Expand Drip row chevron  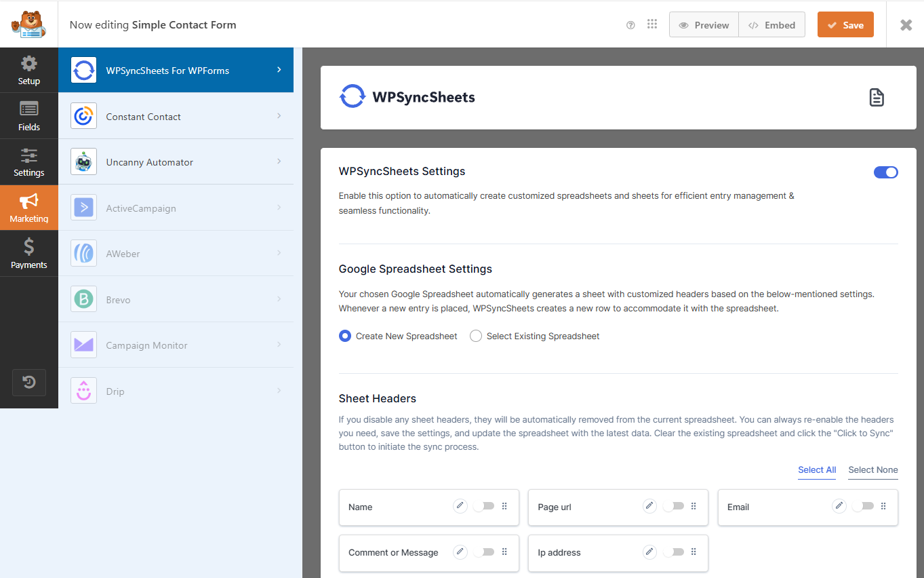click(279, 391)
